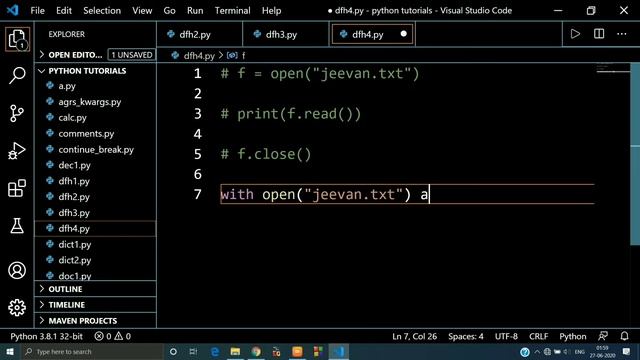640x360 pixels.
Task: Open the Accounts menu icon
Action: click(x=17, y=270)
